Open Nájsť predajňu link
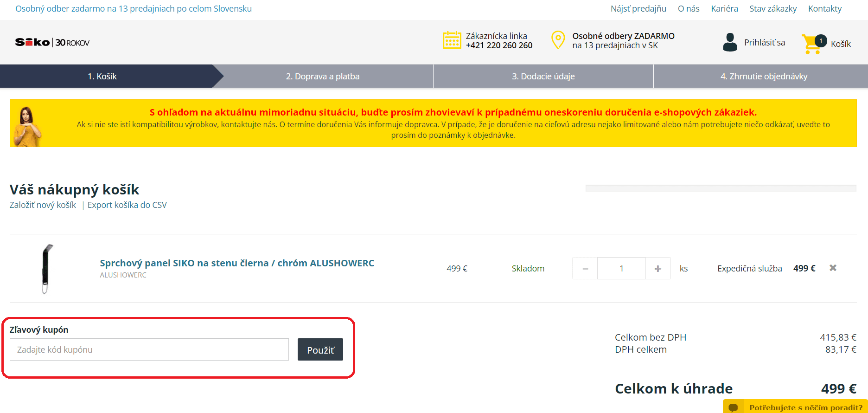The image size is (868, 413). coord(638,9)
